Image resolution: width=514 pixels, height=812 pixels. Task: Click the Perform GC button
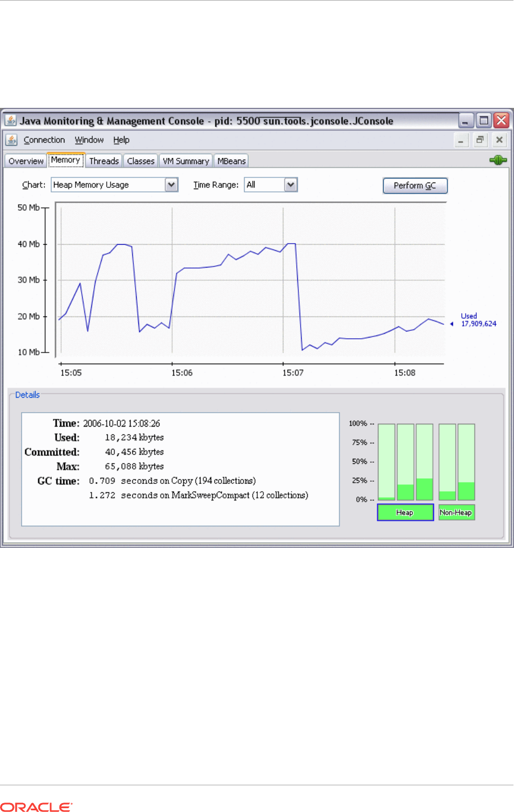coord(415,185)
